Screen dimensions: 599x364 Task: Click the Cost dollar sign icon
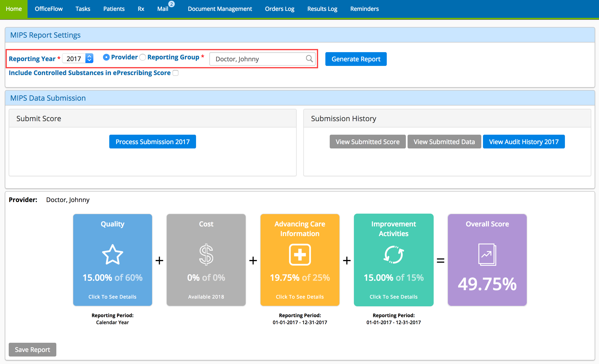tap(206, 254)
